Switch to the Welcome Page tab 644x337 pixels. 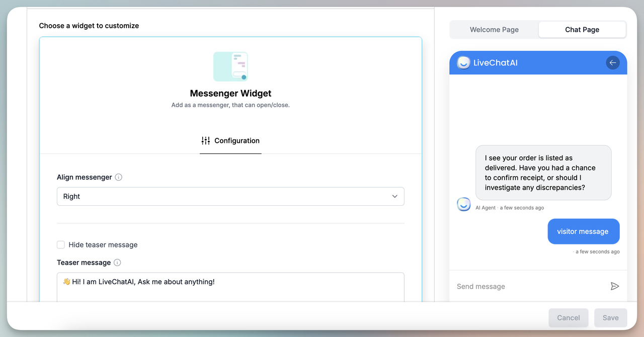[494, 29]
